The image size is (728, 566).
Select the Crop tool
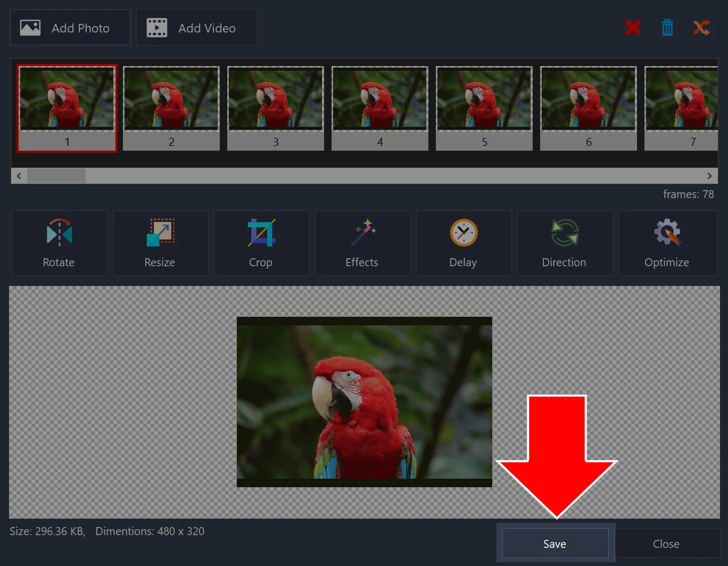click(261, 243)
